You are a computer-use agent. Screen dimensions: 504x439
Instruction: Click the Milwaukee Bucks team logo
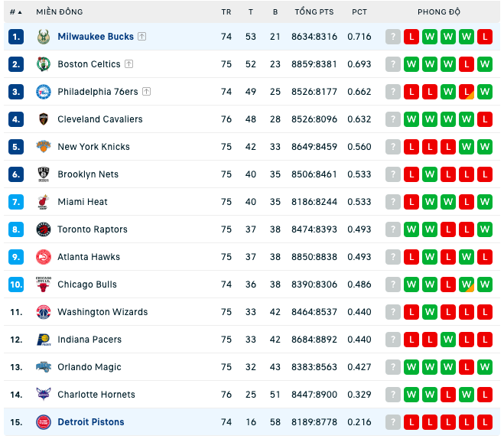point(44,37)
